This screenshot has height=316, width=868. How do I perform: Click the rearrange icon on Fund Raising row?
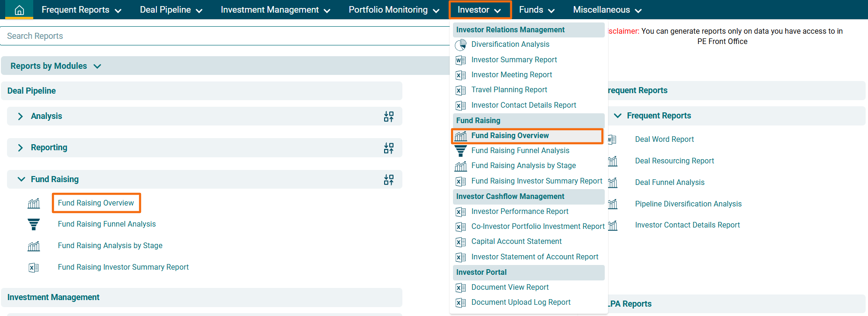tap(388, 180)
